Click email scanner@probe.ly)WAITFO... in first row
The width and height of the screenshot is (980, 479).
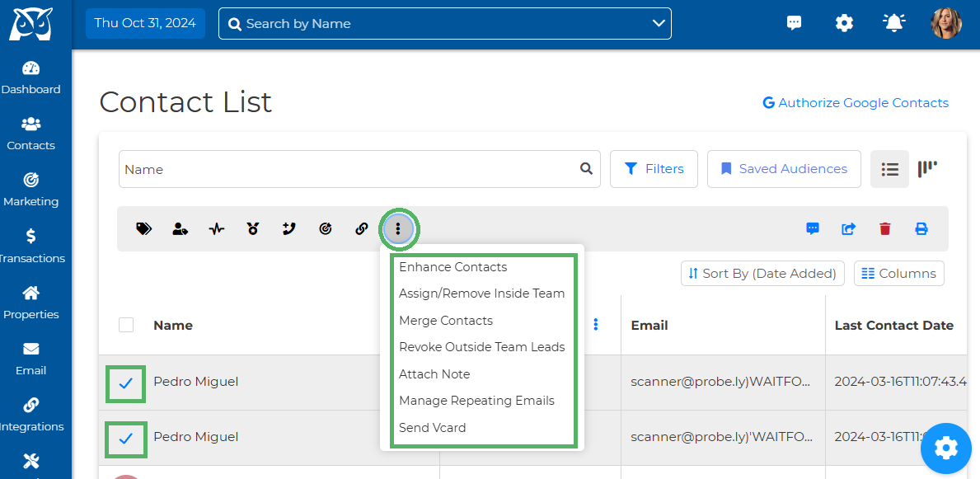coord(720,382)
